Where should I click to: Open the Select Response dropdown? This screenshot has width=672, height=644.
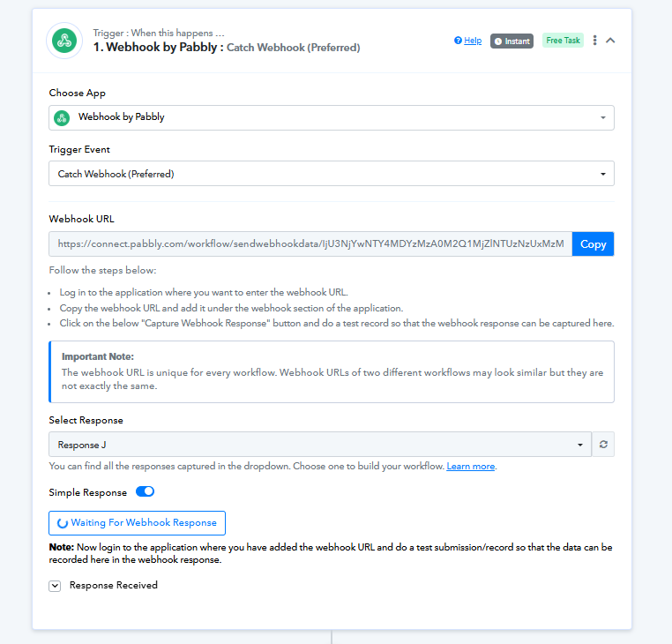[x=319, y=445]
